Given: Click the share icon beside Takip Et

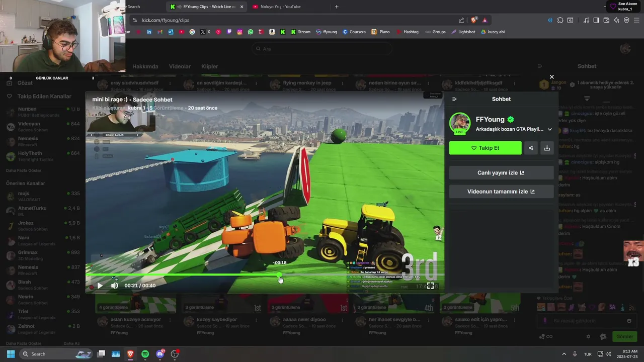Looking at the screenshot, I should [x=531, y=148].
